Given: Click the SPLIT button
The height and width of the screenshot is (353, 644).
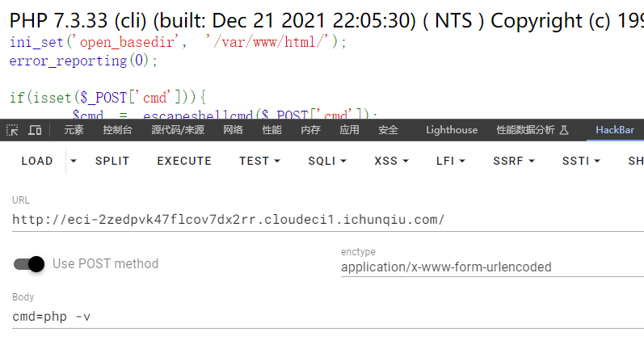Looking at the screenshot, I should click(112, 161).
